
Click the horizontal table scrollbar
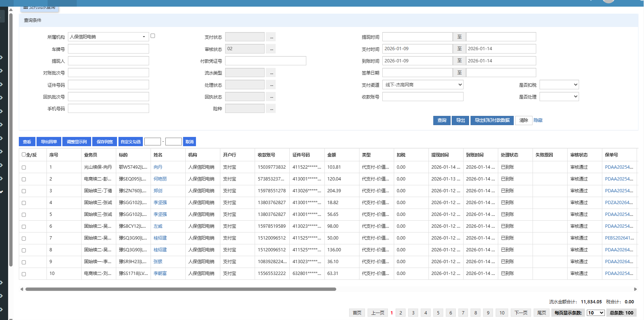point(181,289)
